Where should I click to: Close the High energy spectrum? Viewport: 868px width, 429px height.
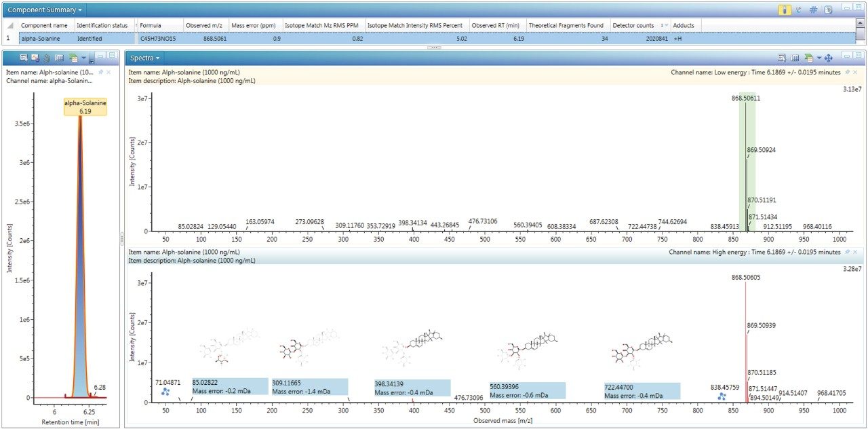click(855, 252)
